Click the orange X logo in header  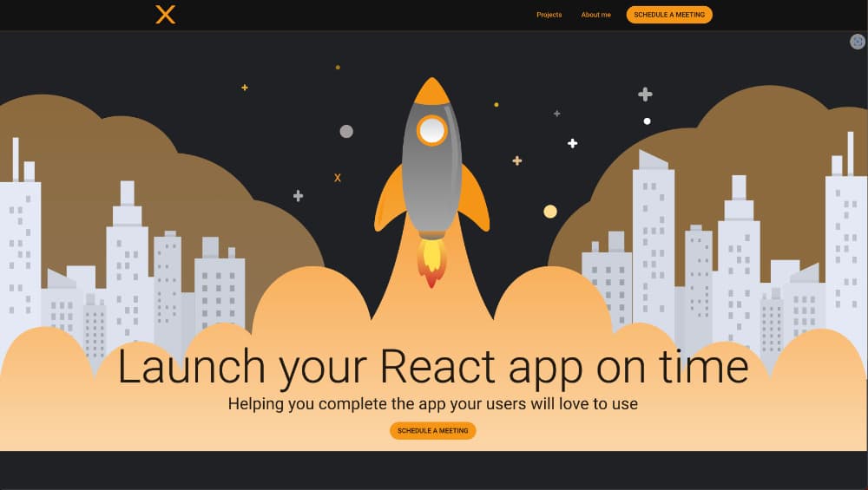click(166, 15)
